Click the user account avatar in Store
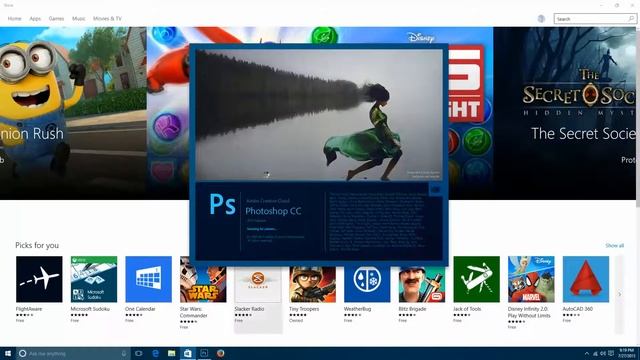The width and height of the screenshot is (640, 360). [541, 19]
